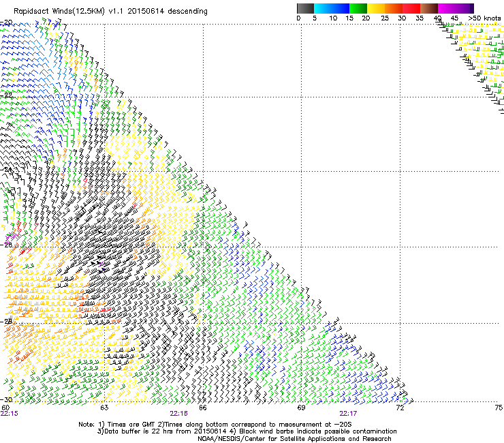Screen dimensions: 504x443
Task: Click the '10' legend scale label
Action: (x=332, y=18)
